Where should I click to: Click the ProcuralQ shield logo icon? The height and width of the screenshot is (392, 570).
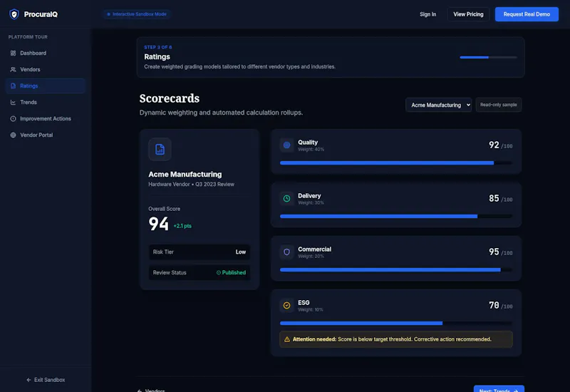14,14
